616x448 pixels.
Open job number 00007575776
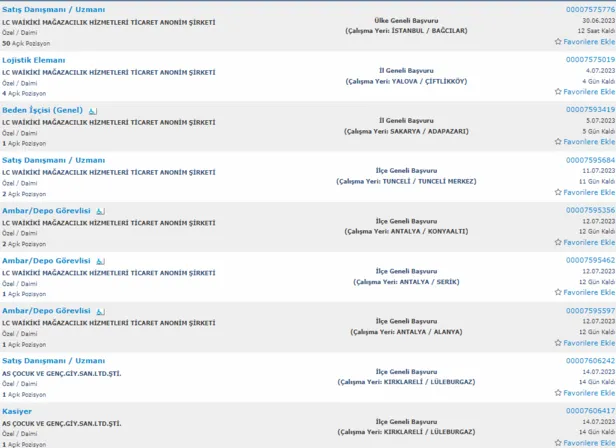[x=590, y=10]
